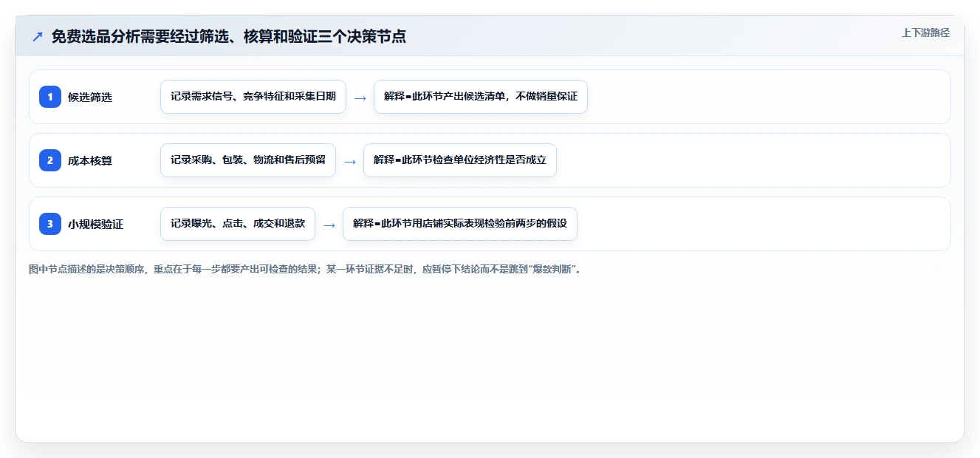Screen dimensions: 980x458
Task: Click the box 解释=此环节用店铺实际表现检验前两步的假设
Action: [x=460, y=224]
